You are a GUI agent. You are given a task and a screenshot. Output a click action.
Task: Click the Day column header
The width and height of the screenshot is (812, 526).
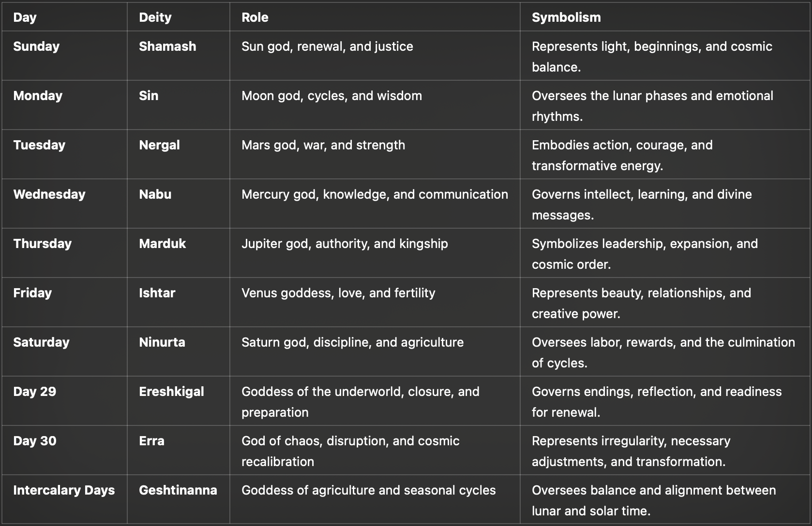point(25,17)
